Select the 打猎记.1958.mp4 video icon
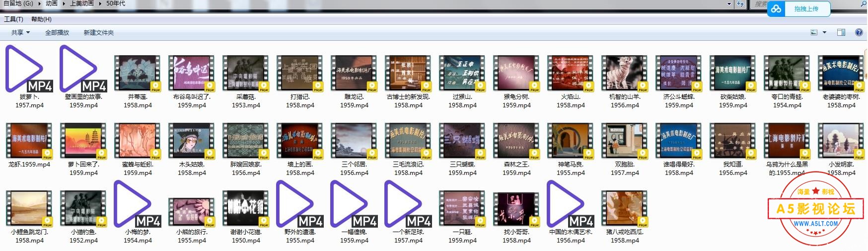868x251 pixels. click(300, 74)
